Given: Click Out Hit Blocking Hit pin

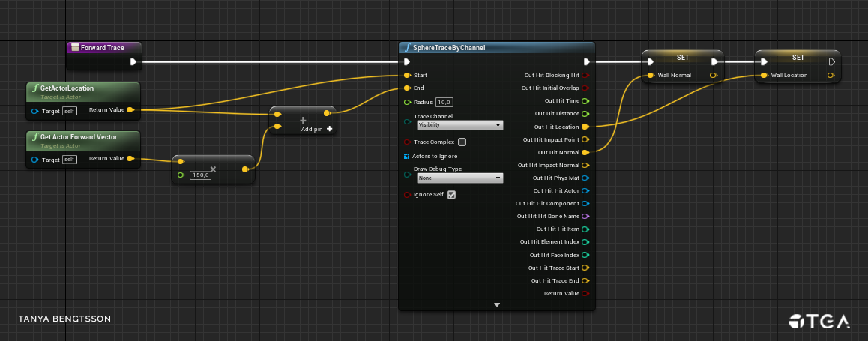Looking at the screenshot, I should tap(585, 75).
